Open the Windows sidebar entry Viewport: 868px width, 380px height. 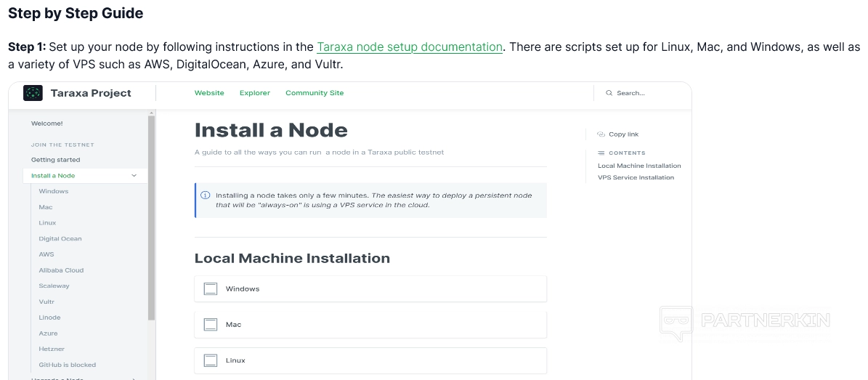54,191
